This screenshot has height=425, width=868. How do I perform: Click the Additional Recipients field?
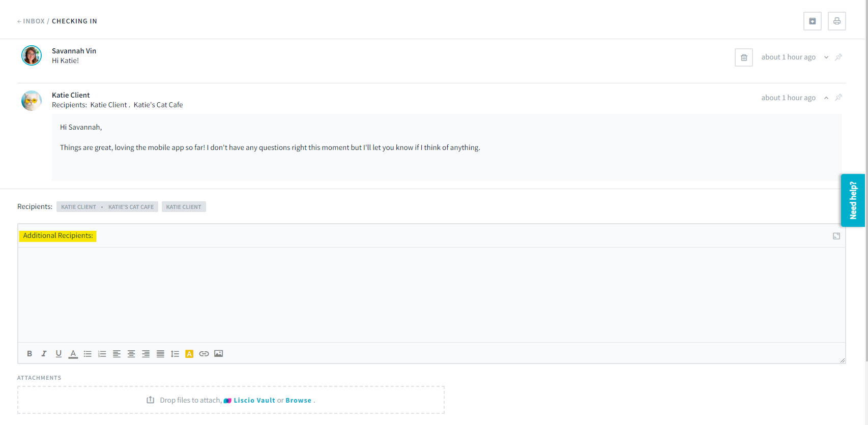[x=431, y=236]
